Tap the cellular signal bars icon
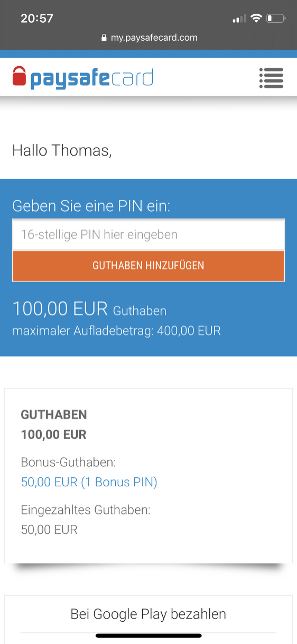 tap(239, 19)
